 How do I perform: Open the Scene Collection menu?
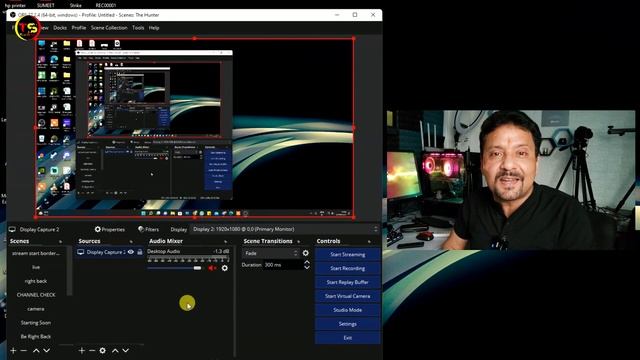point(109,28)
